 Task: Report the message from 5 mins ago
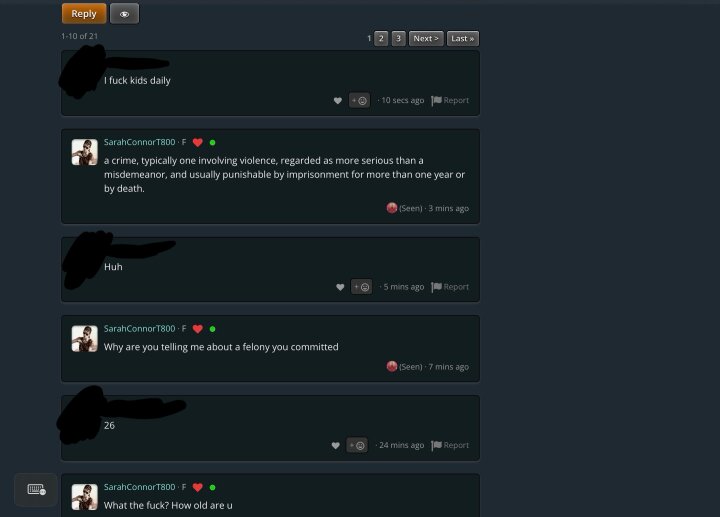click(x=450, y=287)
